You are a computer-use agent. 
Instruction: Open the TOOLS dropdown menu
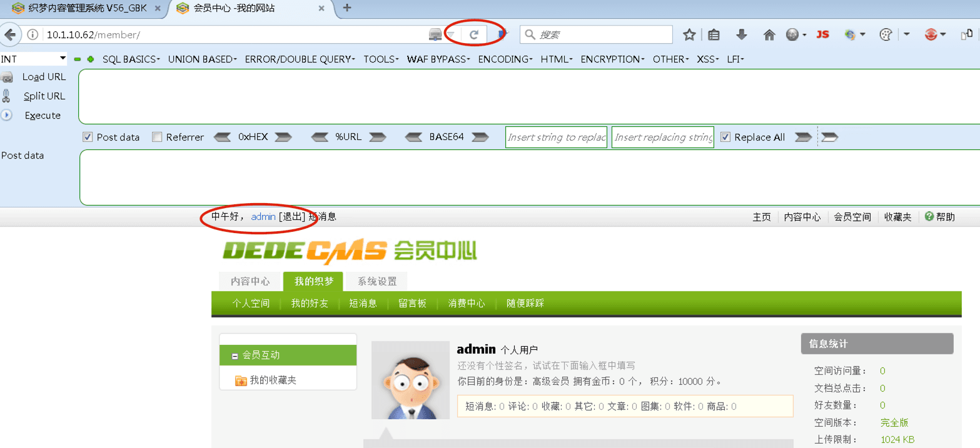pyautogui.click(x=381, y=59)
